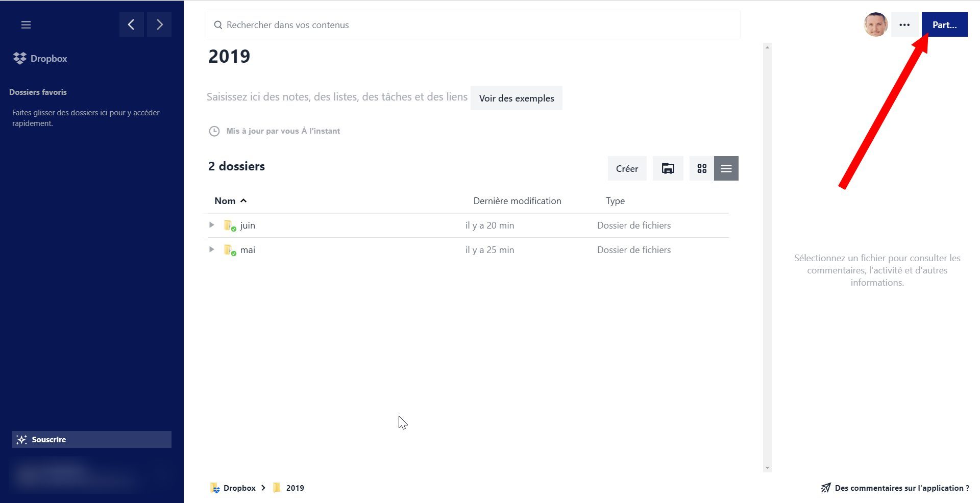Switch to list view
The image size is (980, 503).
[x=726, y=168]
